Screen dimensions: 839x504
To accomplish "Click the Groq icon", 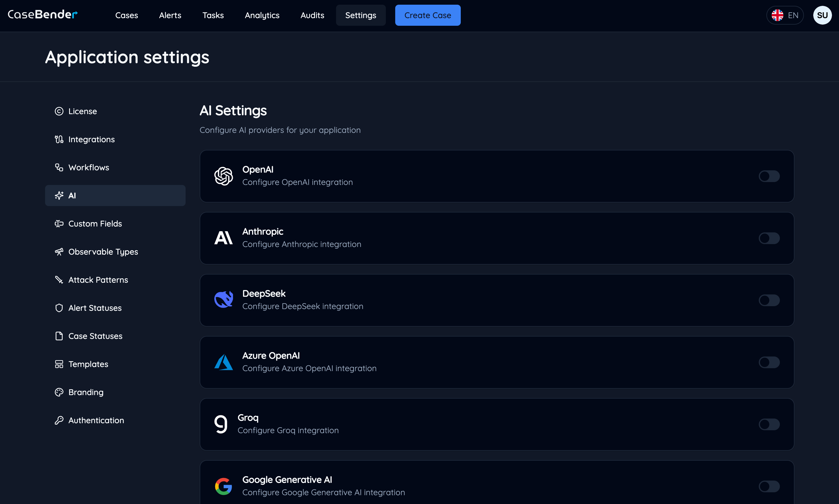I will coord(221,424).
